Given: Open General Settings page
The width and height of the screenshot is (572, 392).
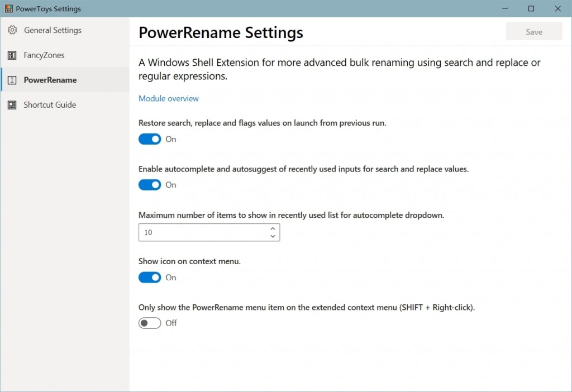Looking at the screenshot, I should 65,30.
